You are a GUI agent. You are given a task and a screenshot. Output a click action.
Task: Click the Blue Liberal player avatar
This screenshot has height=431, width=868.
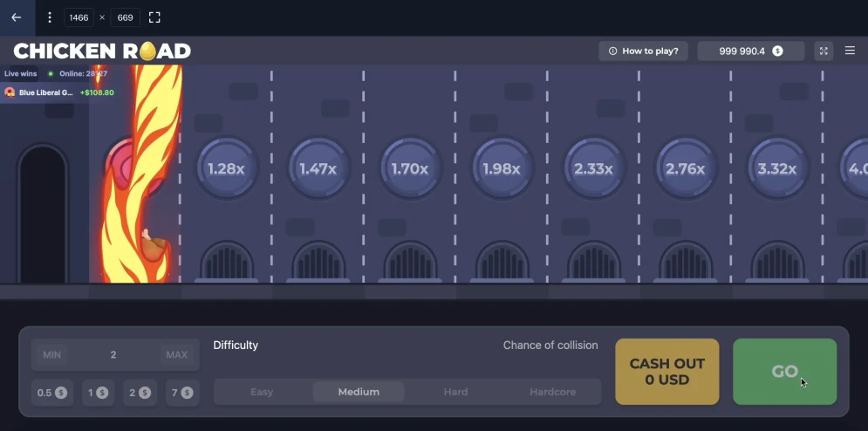click(x=10, y=92)
